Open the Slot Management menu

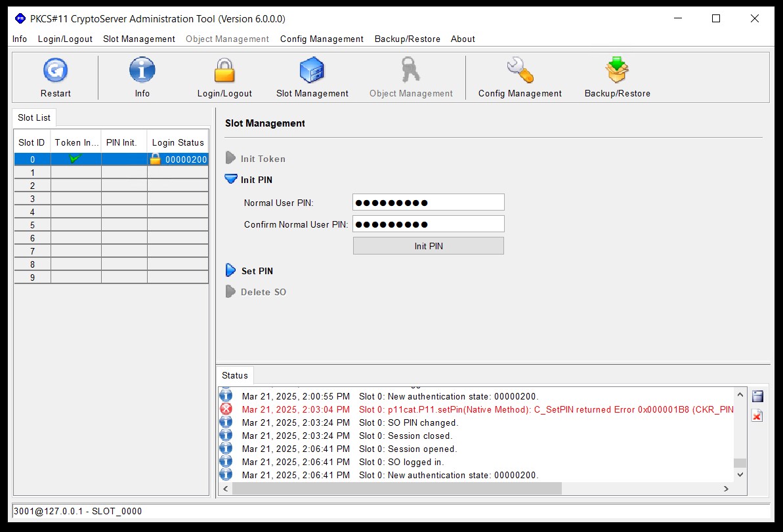tap(139, 39)
